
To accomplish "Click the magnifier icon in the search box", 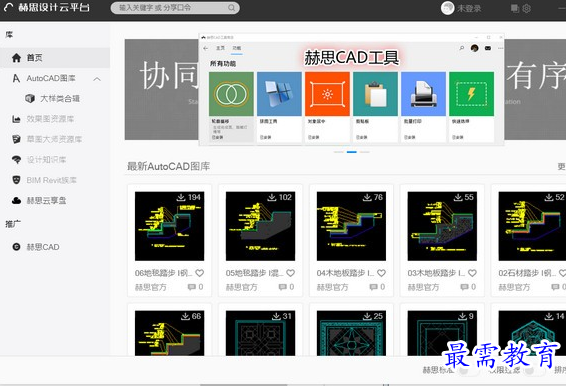I will click(231, 8).
